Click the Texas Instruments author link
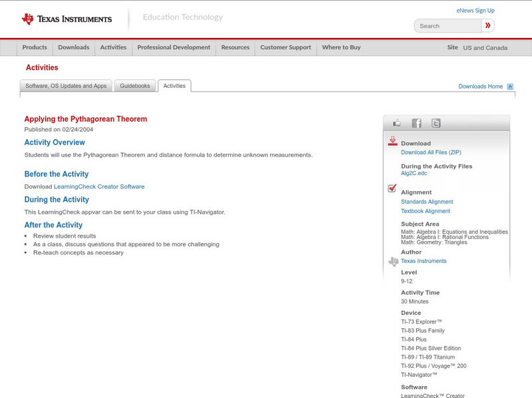The width and height of the screenshot is (532, 398). (424, 261)
